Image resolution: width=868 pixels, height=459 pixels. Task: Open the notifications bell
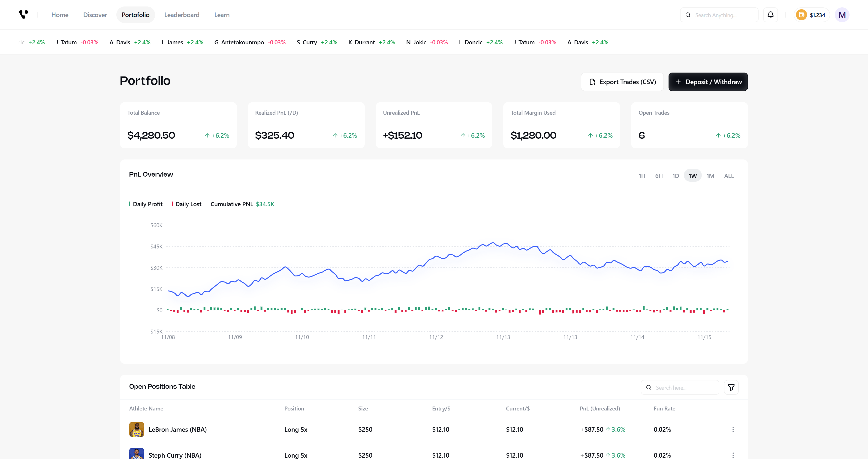coord(770,15)
